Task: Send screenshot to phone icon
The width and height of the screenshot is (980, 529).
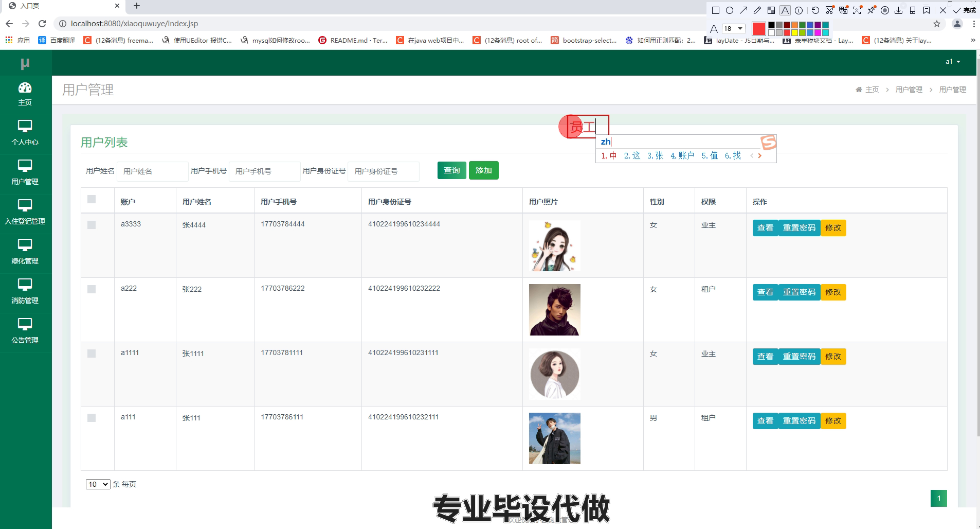Action: pyautogui.click(x=913, y=10)
